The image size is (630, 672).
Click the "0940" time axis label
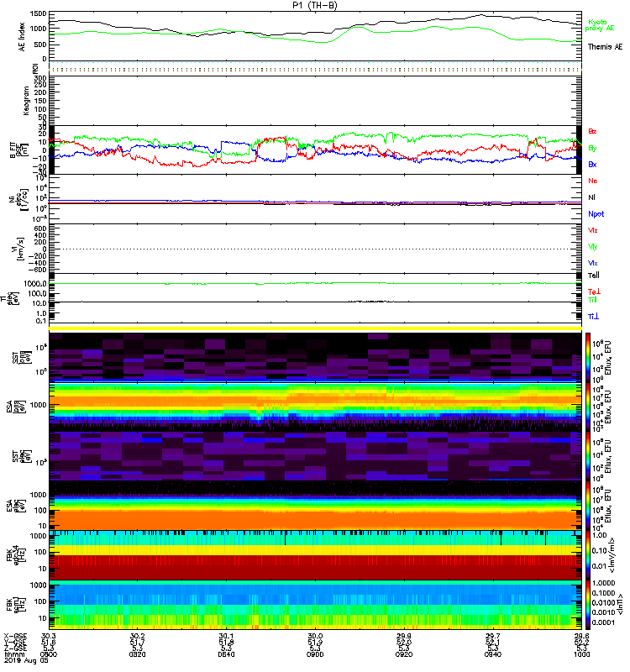pos(493,654)
